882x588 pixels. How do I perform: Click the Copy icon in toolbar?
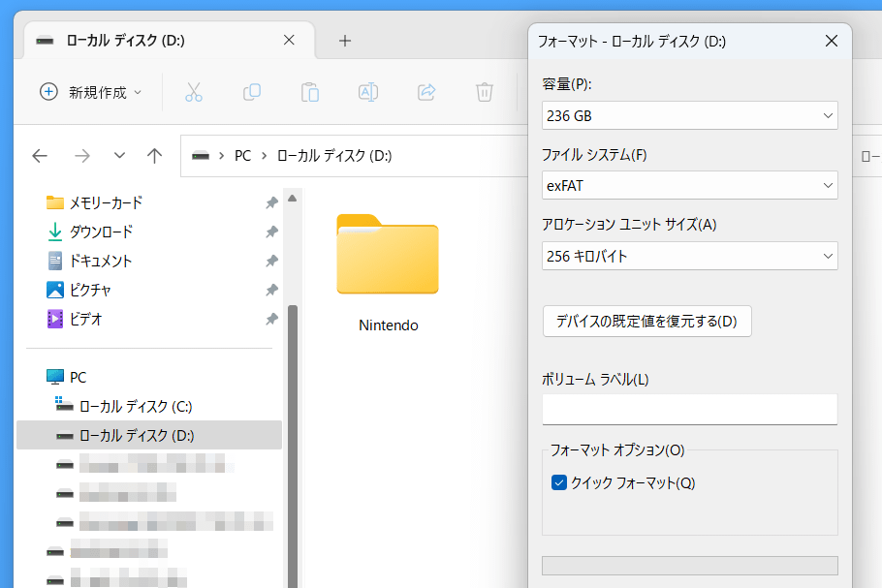(252, 92)
